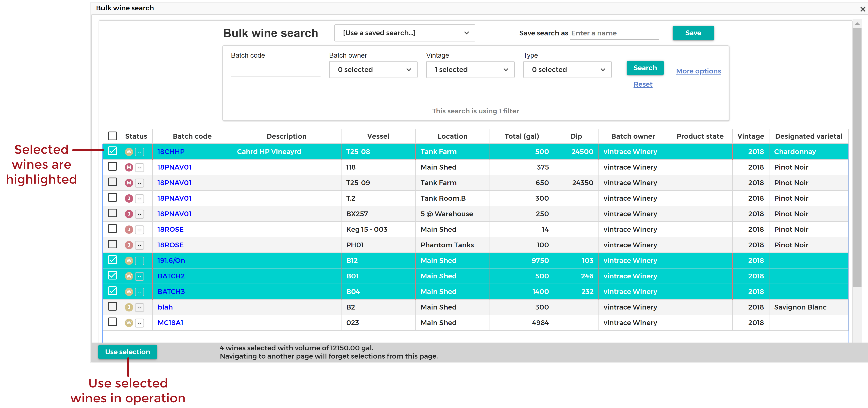Image resolution: width=868 pixels, height=408 pixels.
Task: Open the BATCH3 batch code link
Action: point(171,292)
